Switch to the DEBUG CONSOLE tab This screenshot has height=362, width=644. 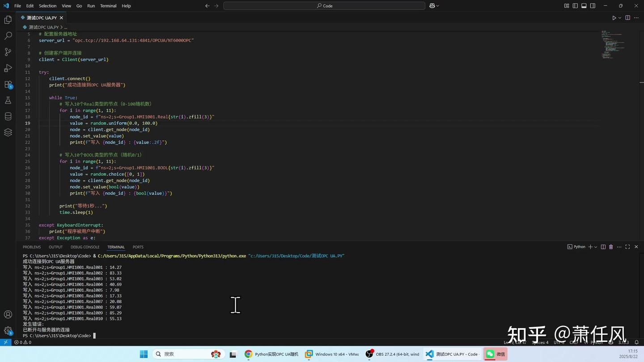tap(85, 247)
